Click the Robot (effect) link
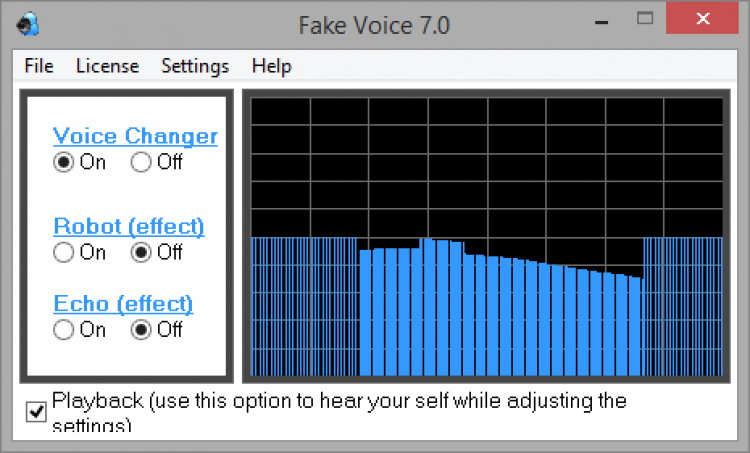Image resolution: width=750 pixels, height=453 pixels. [x=128, y=226]
